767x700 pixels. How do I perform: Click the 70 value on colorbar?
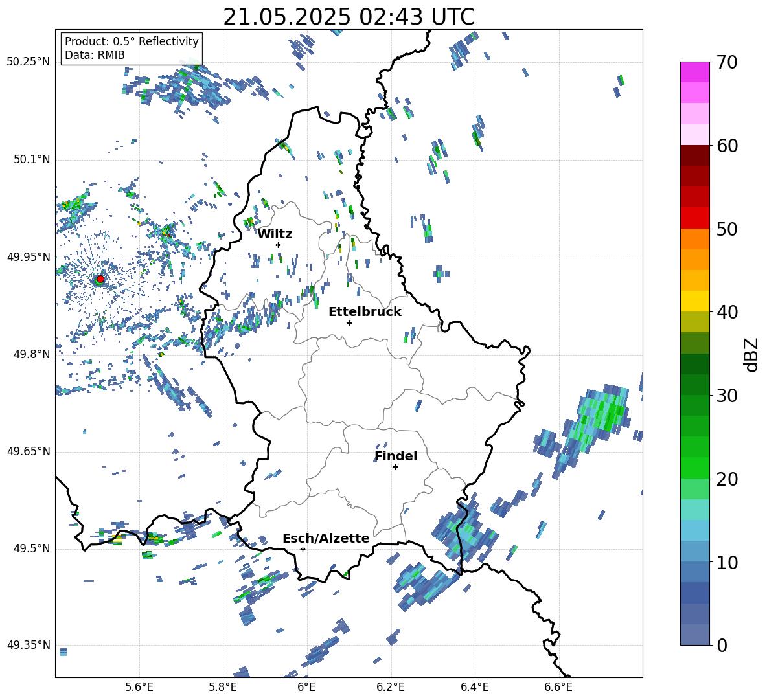(726, 62)
